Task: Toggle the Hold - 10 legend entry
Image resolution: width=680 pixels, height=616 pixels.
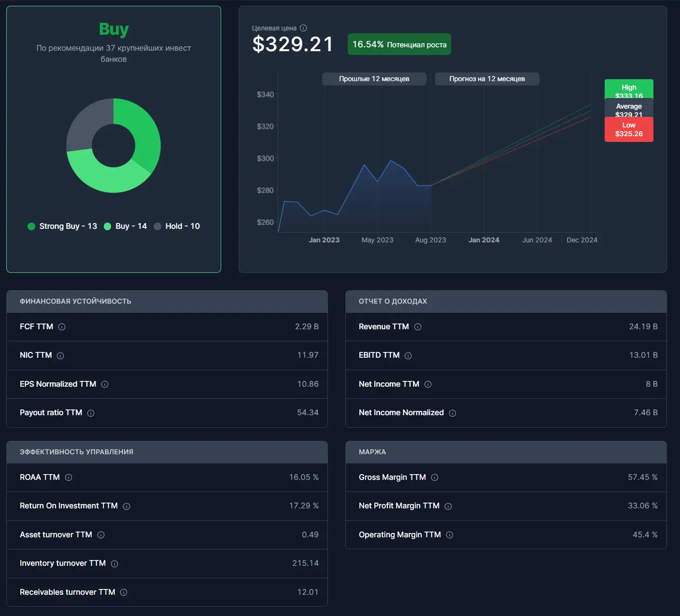Action: (x=177, y=226)
